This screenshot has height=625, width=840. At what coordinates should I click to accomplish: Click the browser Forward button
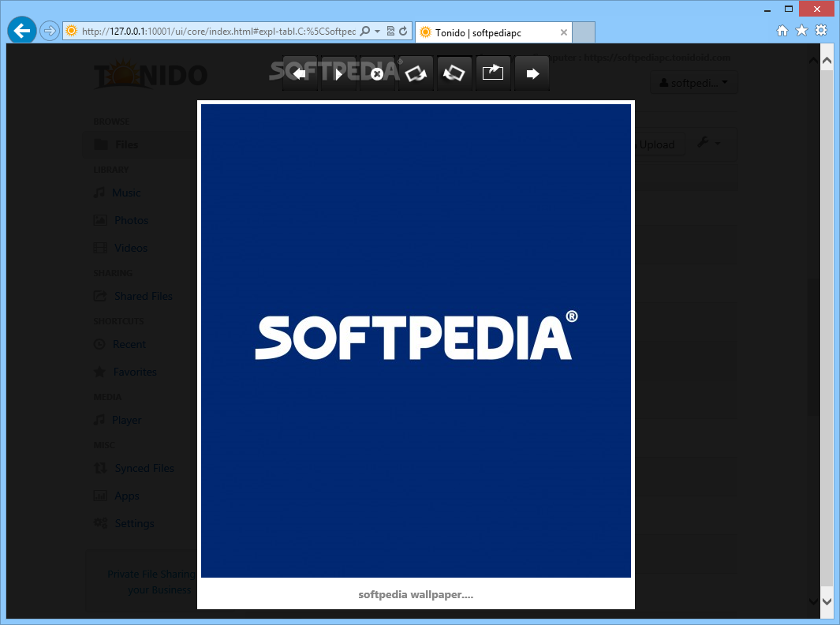coord(49,31)
